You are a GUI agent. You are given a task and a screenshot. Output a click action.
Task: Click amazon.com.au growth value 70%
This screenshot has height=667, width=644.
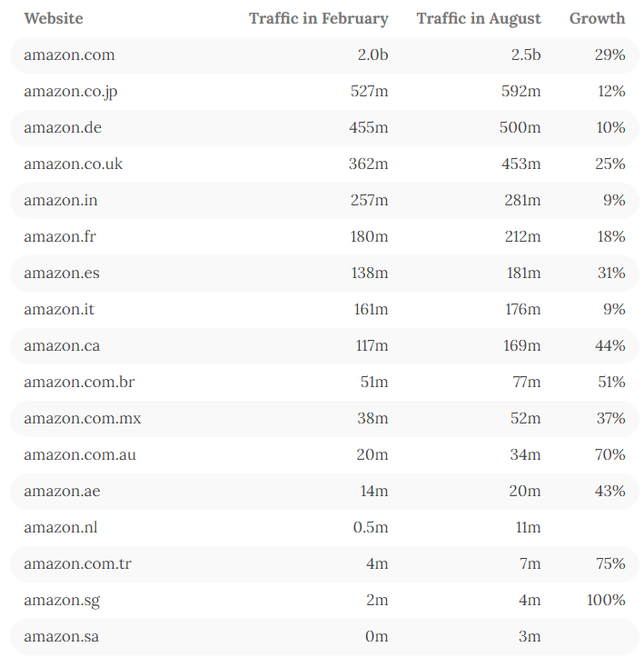610,454
